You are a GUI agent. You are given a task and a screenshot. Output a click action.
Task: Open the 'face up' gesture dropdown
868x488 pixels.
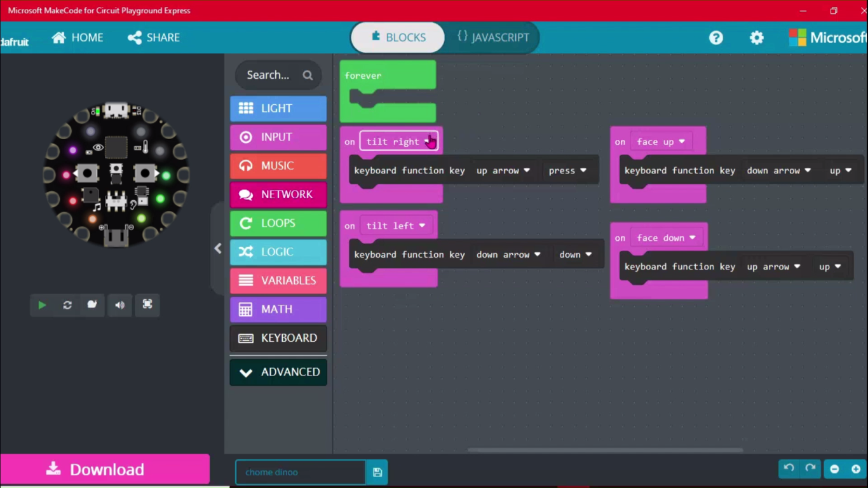pos(661,142)
